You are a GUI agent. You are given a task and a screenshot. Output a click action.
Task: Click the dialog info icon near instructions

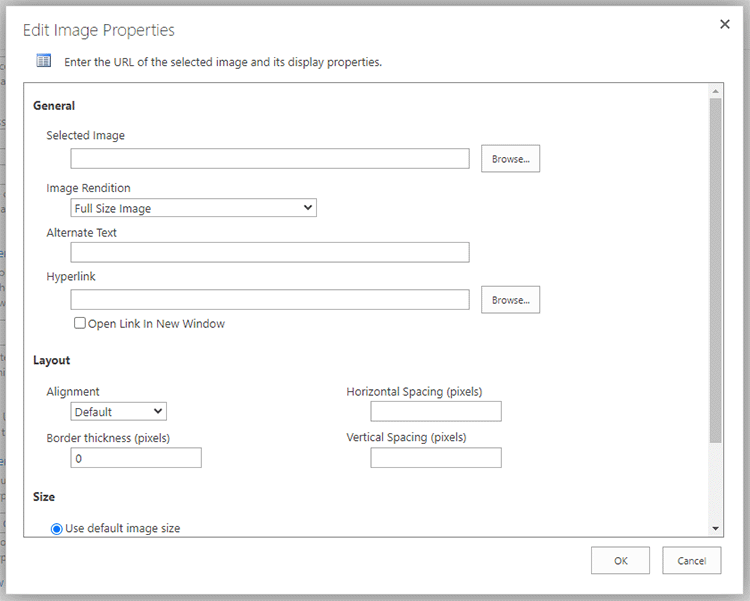coord(44,61)
